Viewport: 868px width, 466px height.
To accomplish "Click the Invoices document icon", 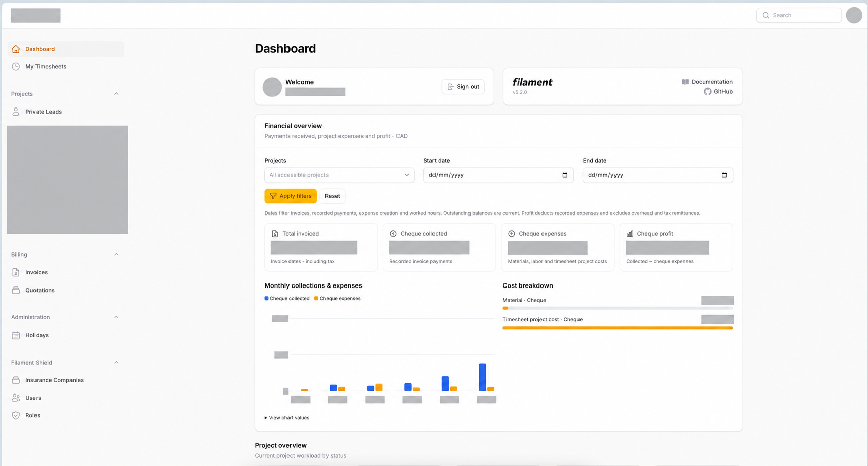I will (16, 272).
